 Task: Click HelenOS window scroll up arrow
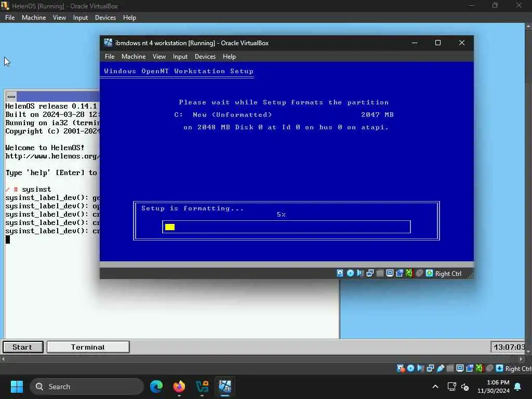pyautogui.click(x=528, y=26)
